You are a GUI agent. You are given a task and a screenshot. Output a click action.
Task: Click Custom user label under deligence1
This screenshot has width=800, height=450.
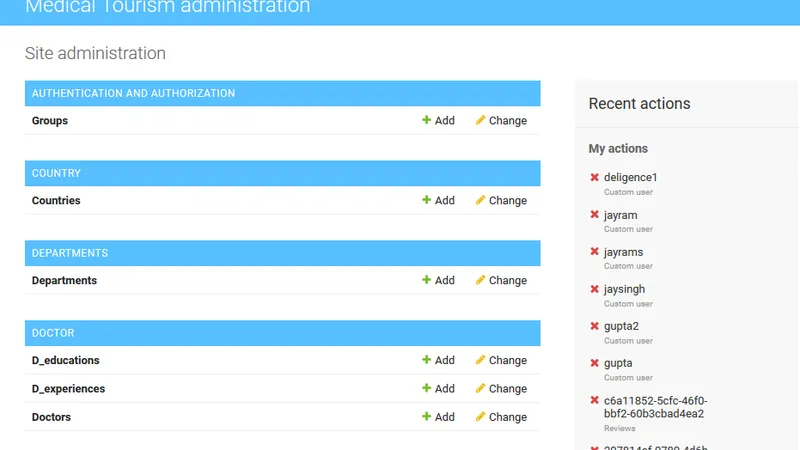point(629,192)
